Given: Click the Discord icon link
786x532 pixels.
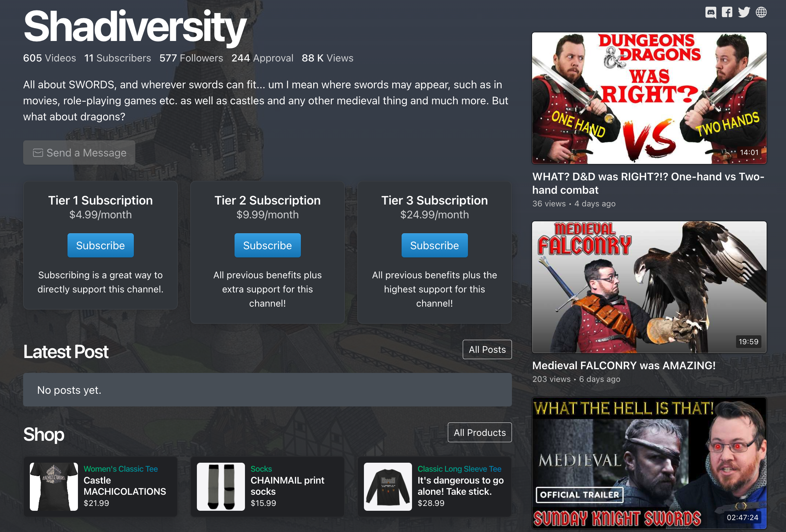Looking at the screenshot, I should pyautogui.click(x=711, y=12).
